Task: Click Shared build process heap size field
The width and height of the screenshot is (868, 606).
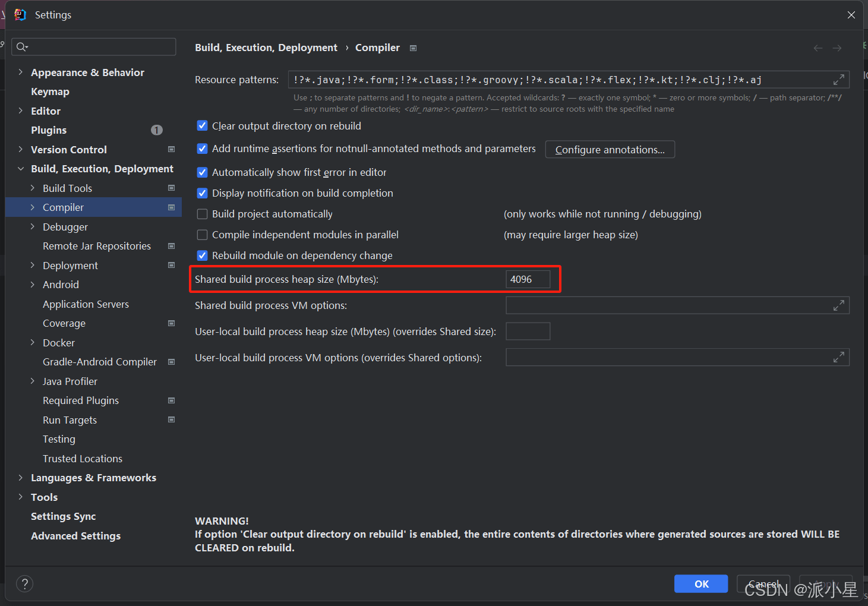Action: tap(528, 279)
